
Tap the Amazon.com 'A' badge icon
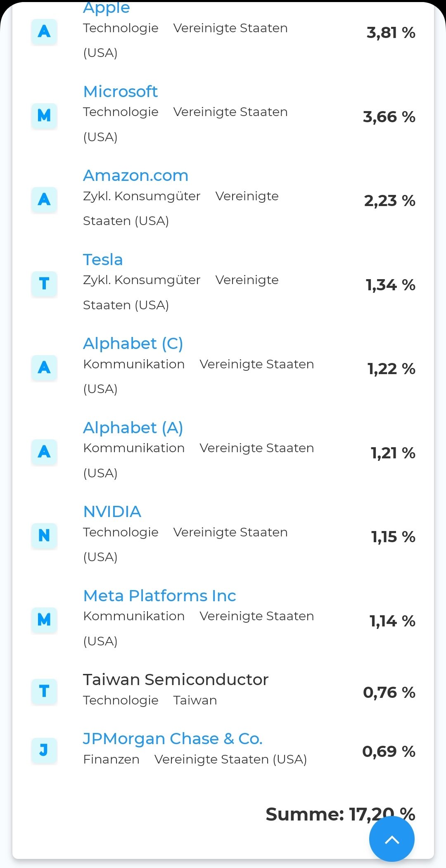click(x=44, y=199)
